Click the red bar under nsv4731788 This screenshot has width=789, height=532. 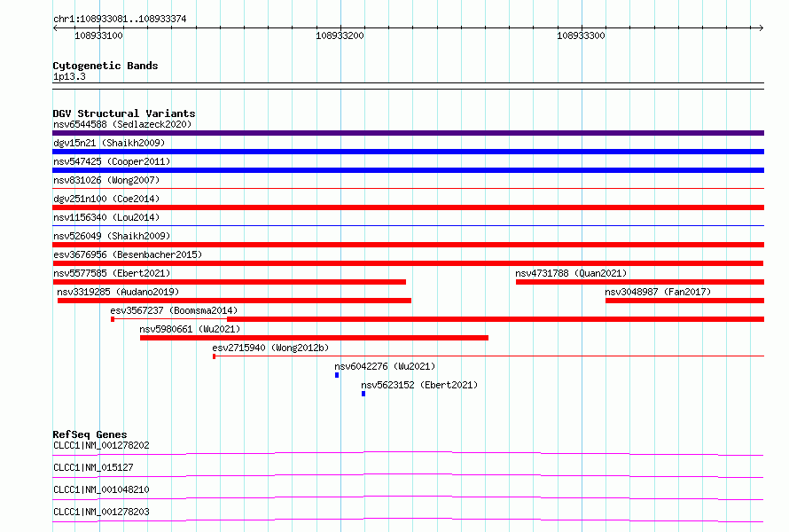pyautogui.click(x=640, y=282)
